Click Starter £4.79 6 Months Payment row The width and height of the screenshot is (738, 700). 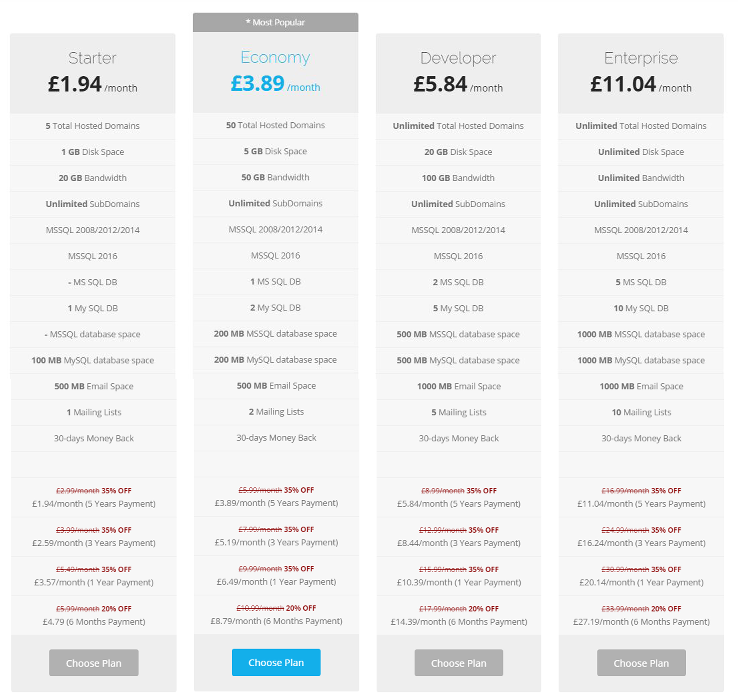point(94,615)
